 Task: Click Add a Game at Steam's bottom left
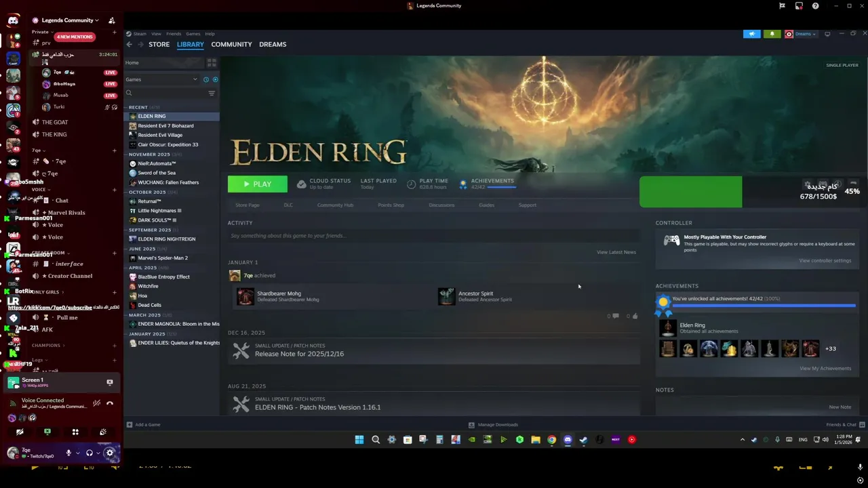pos(144,424)
